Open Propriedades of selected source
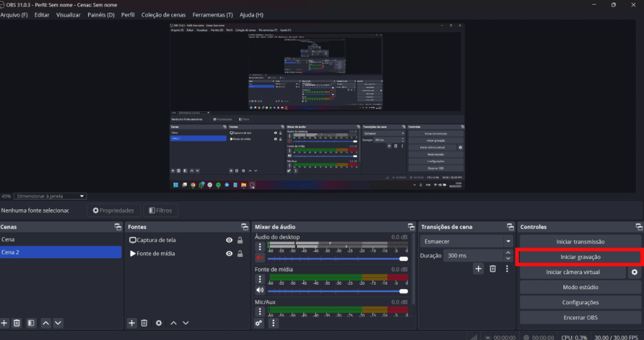Viewport: 644px width, 340px height. point(113,211)
